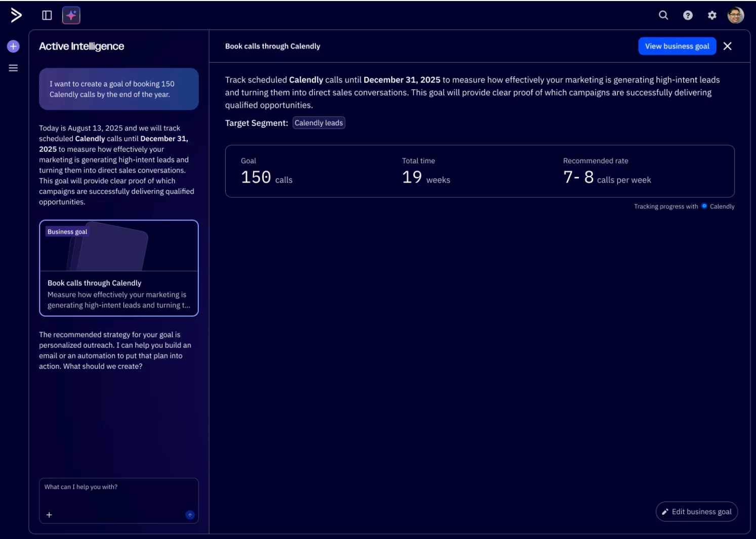Viewport: 756px width, 539px height.
Task: Click the Edit business goal button
Action: point(696,511)
